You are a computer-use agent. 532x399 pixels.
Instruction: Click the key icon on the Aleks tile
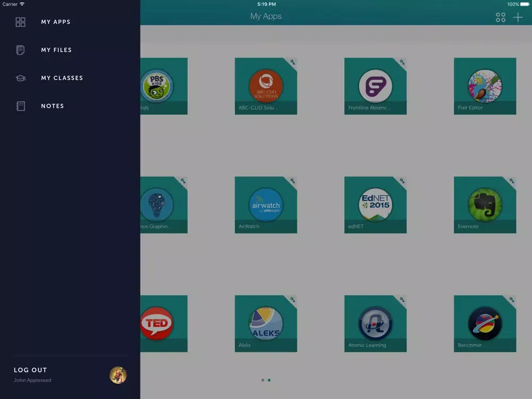[x=292, y=300]
